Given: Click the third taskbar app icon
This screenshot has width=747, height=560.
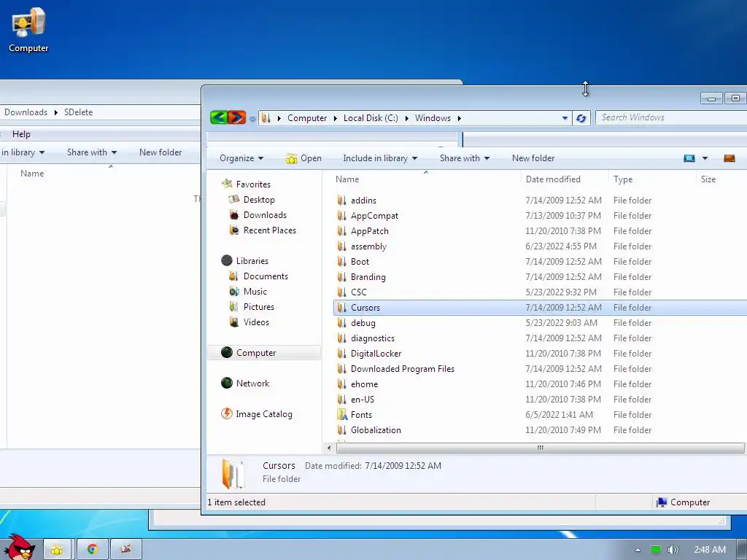Looking at the screenshot, I should coord(125,550).
